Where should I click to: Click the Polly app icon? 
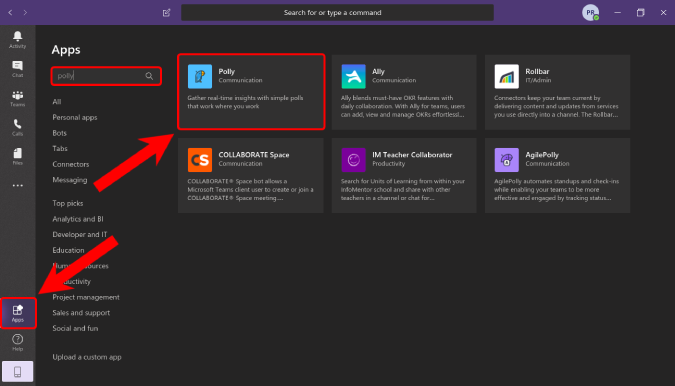pyautogui.click(x=200, y=76)
